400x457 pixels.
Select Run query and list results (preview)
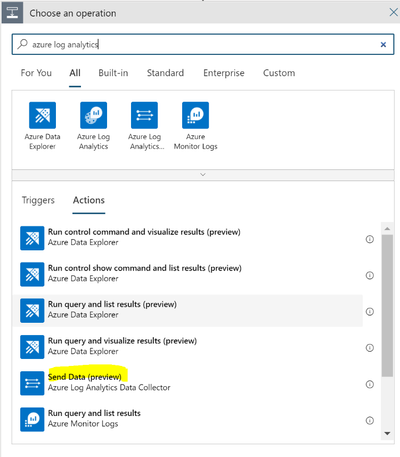(188, 311)
